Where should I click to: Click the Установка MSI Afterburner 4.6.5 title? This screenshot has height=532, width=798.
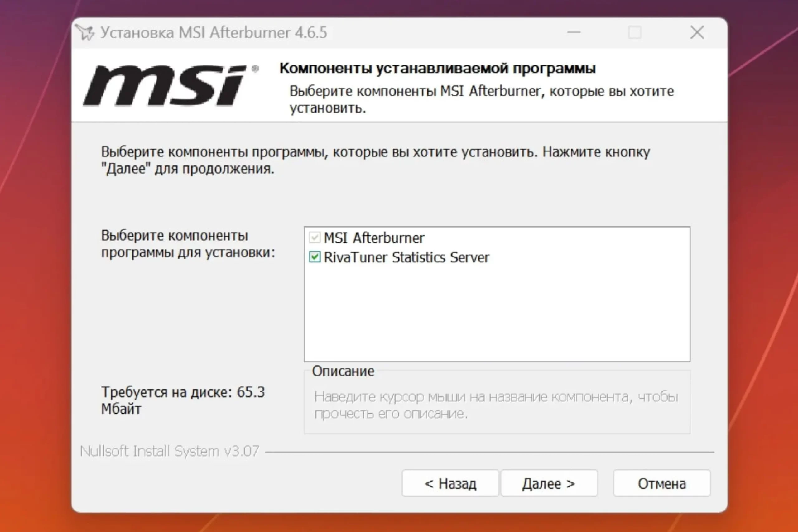click(214, 33)
